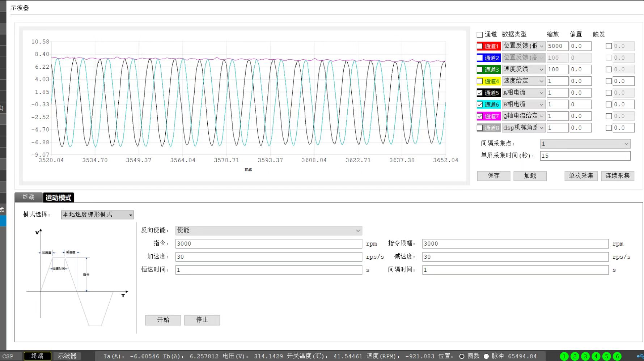This screenshot has width=644, height=361.
Task: Enable channel 3 speed feedback checkbox
Action: point(480,69)
